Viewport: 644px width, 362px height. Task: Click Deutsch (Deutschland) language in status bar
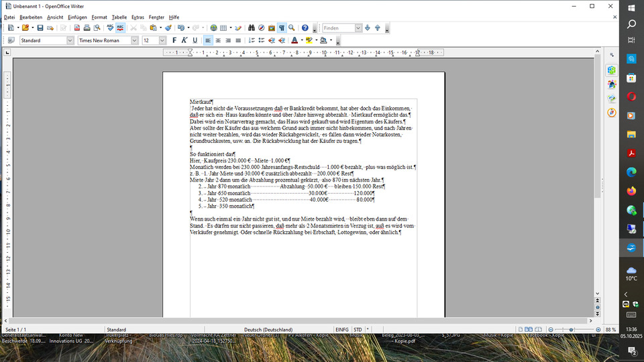(268, 330)
